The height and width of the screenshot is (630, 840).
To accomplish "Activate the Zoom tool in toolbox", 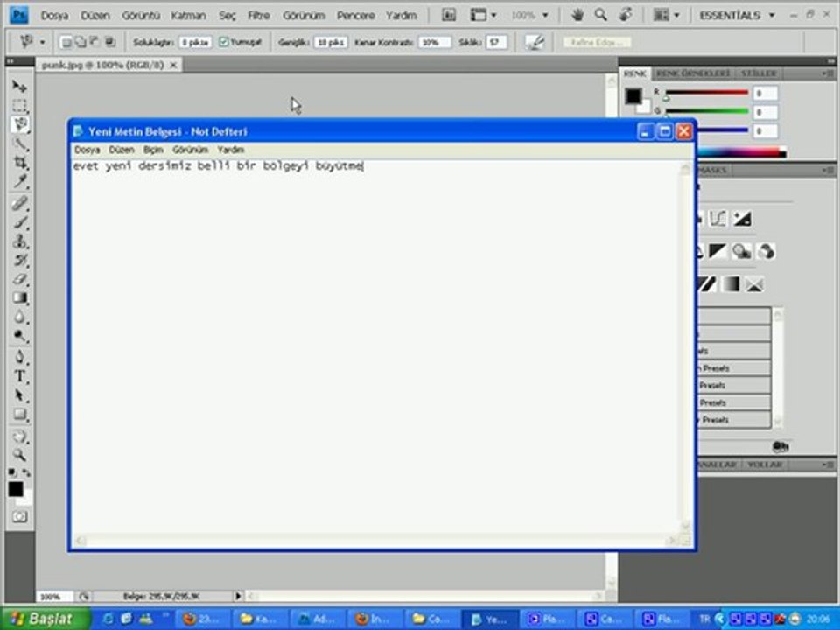I will [19, 455].
